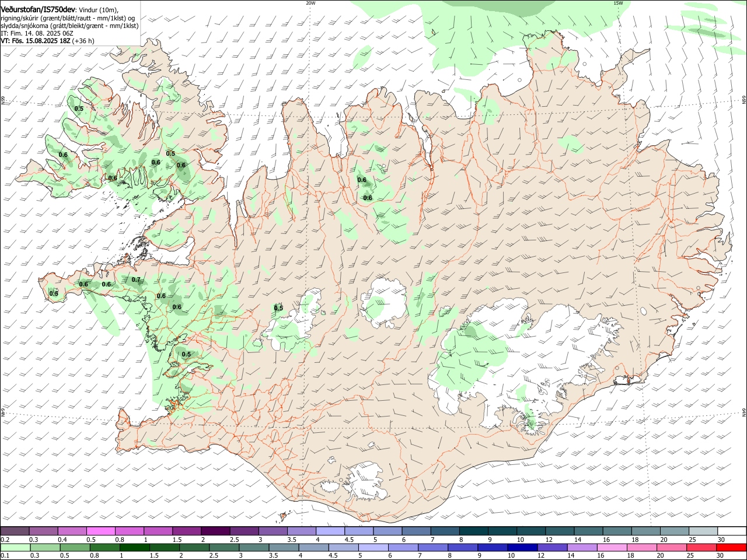Select the light pink swatch labeled 16 in bottom row
747x560 pixels.
(612, 548)
